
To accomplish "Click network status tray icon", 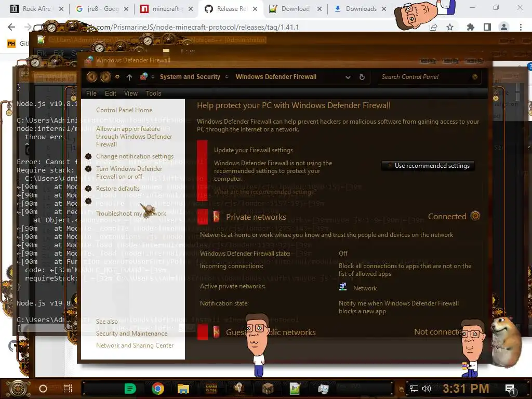I will pos(414,389).
